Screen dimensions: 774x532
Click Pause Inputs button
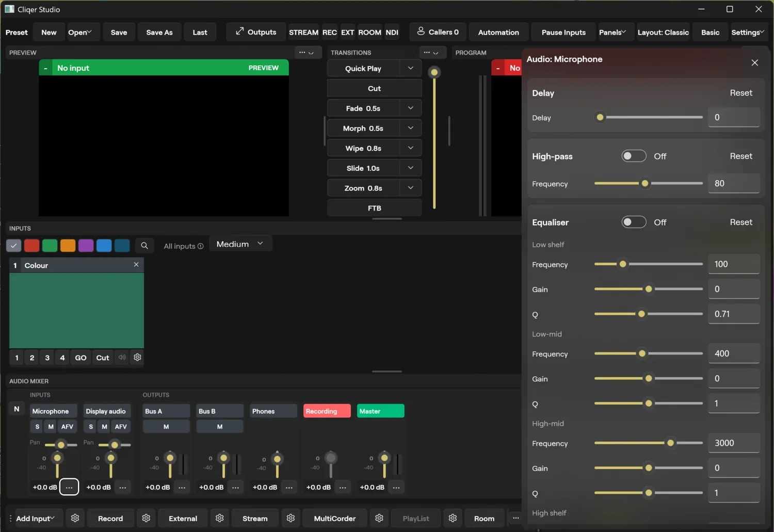point(563,32)
